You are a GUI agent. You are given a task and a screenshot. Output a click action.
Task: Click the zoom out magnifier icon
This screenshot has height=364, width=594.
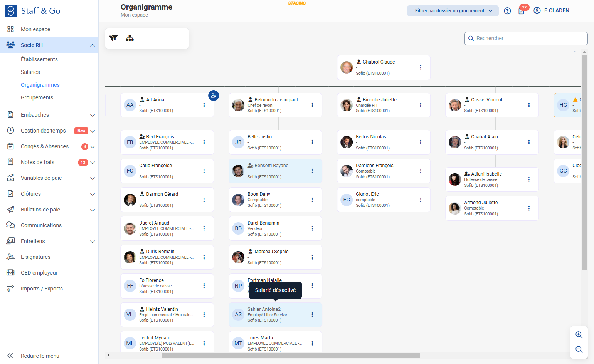point(579,349)
